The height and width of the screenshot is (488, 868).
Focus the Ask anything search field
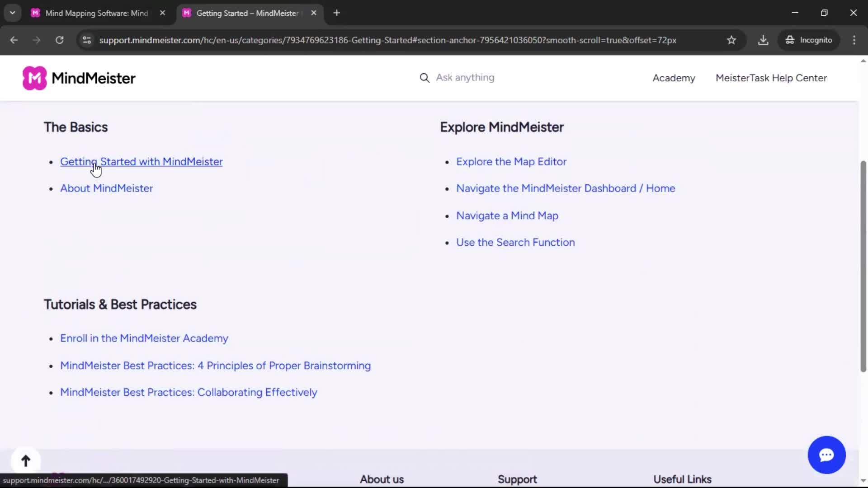465,78
